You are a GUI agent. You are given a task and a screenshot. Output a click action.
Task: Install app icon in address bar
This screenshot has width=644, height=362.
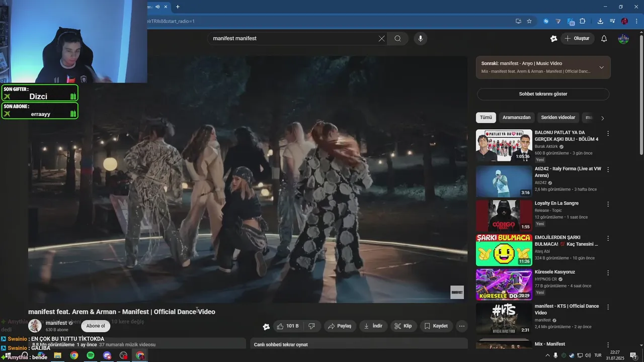tap(518, 21)
